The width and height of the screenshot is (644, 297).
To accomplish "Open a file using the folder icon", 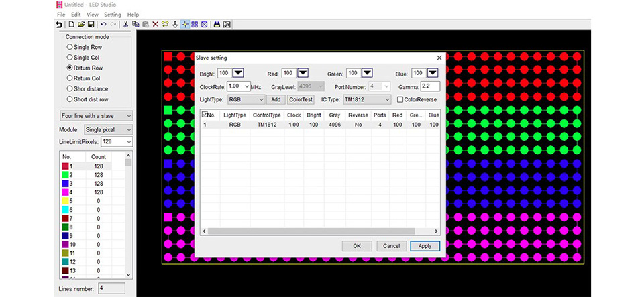I will click(81, 25).
